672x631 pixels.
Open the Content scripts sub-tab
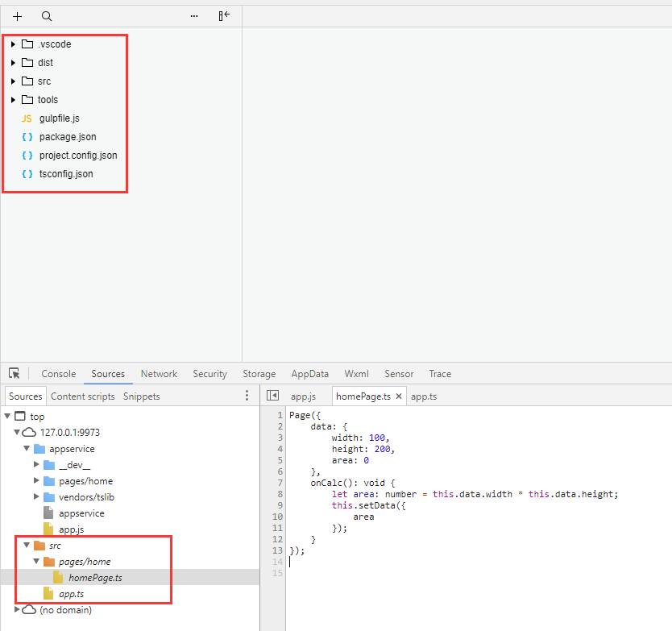pos(82,396)
